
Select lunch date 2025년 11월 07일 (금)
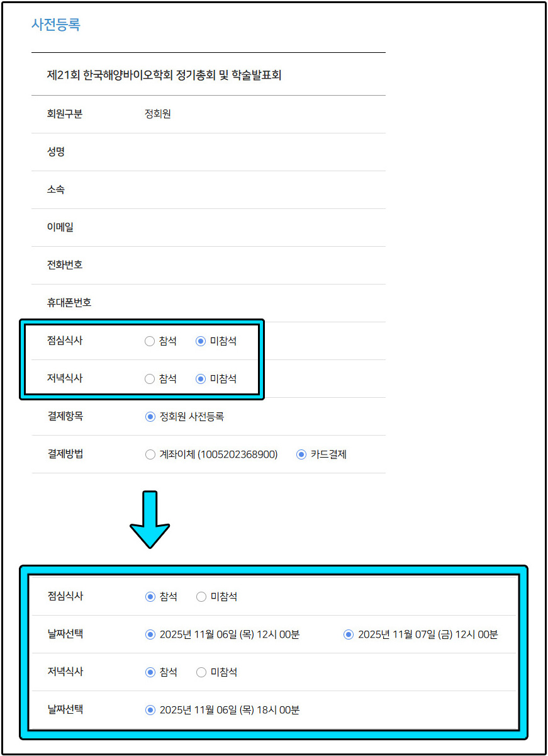tap(349, 635)
